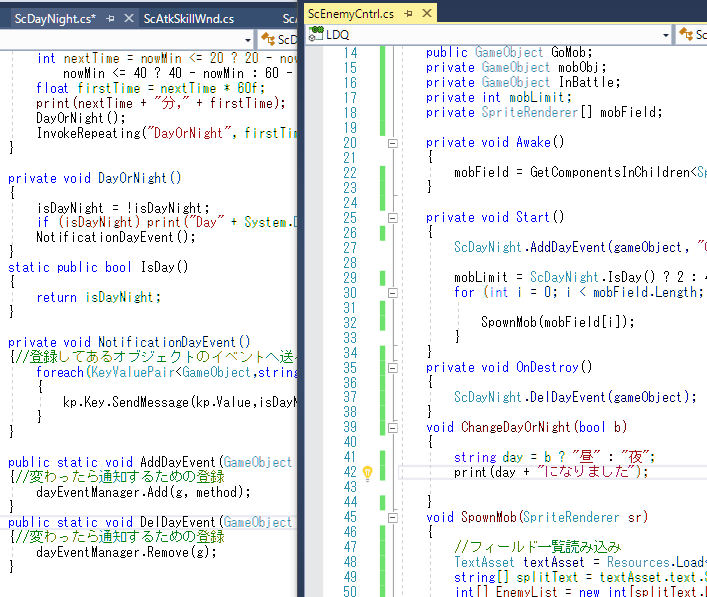Click the mobObj field declaration
Screen dimensions: 707x597
[516, 68]
